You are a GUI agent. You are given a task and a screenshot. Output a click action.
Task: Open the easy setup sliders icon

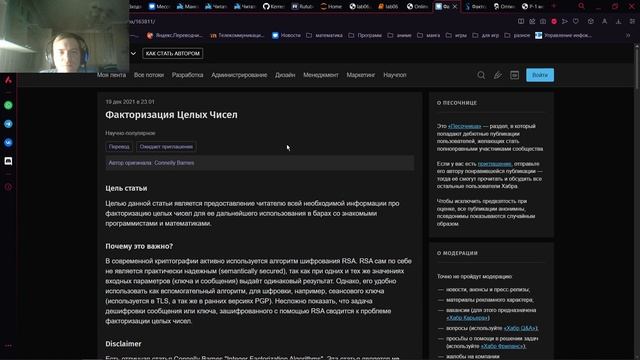632,21
